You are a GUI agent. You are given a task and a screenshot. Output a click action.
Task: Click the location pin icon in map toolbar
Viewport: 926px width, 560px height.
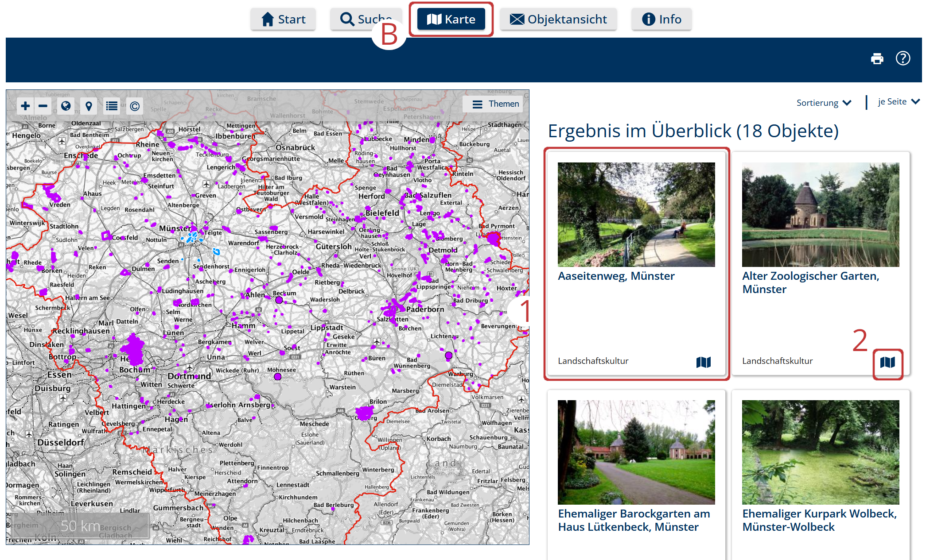(89, 106)
